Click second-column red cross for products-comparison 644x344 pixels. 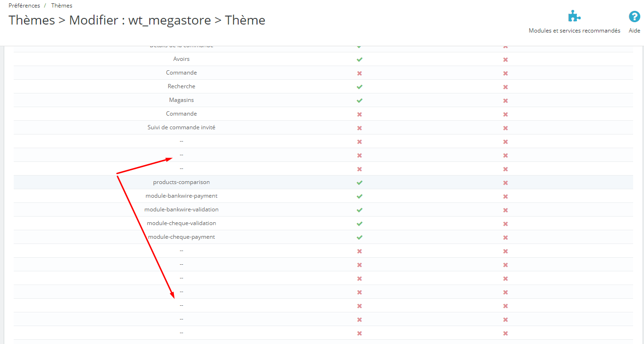click(x=506, y=183)
